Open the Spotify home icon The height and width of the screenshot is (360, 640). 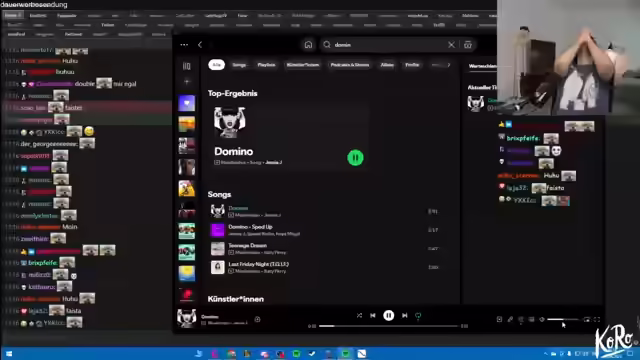308,45
